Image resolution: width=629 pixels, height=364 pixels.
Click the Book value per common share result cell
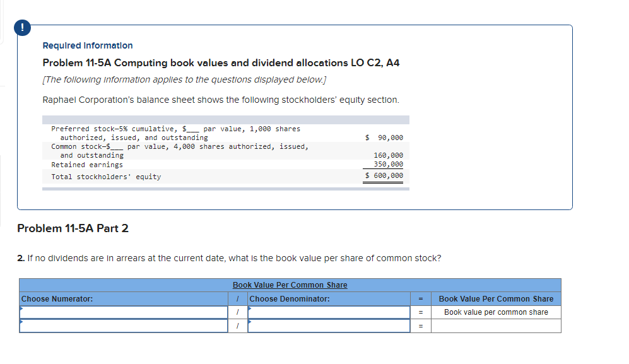[x=496, y=312]
